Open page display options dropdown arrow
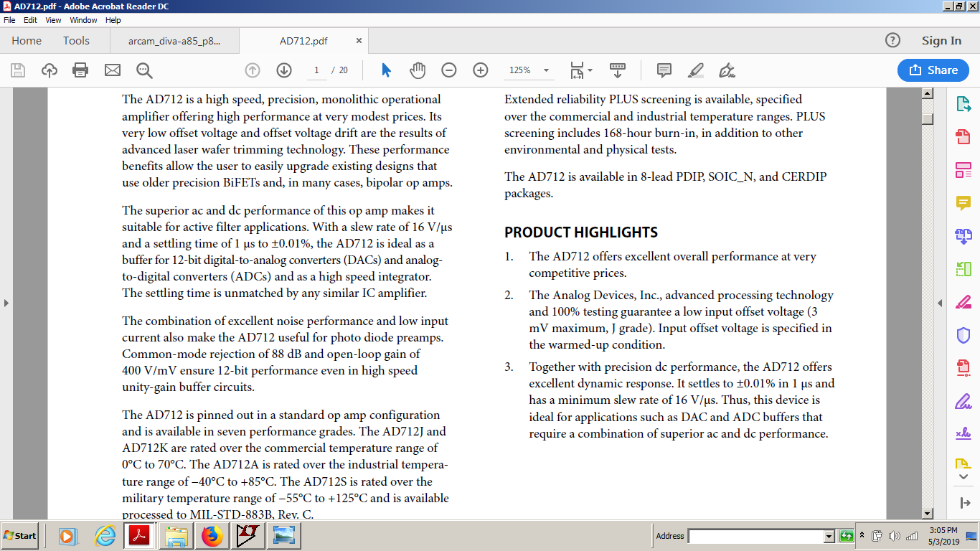Screen dimensions: 980x551 pyautogui.click(x=590, y=70)
